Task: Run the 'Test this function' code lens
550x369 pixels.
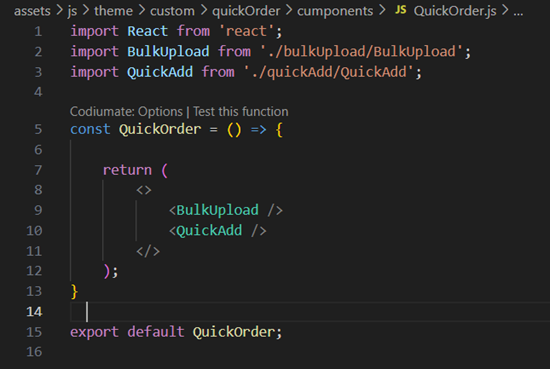Action: coord(241,112)
